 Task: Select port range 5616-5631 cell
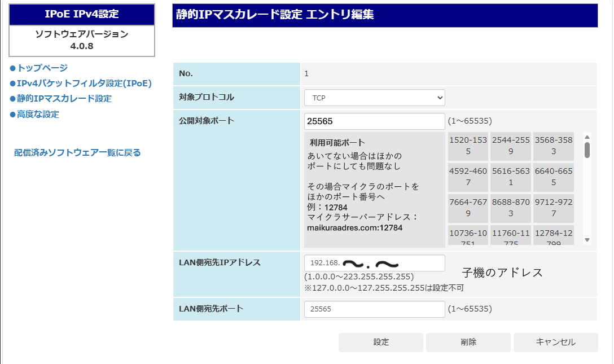tap(511, 177)
